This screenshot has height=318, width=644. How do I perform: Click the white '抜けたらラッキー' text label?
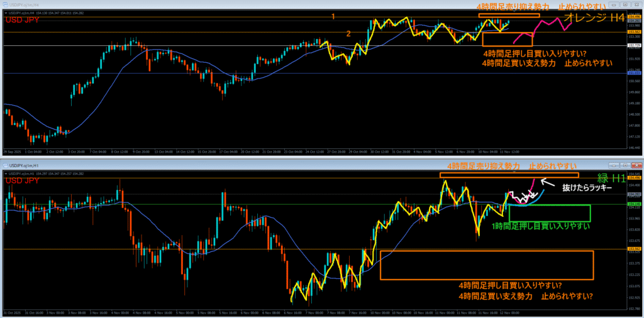[587, 188]
